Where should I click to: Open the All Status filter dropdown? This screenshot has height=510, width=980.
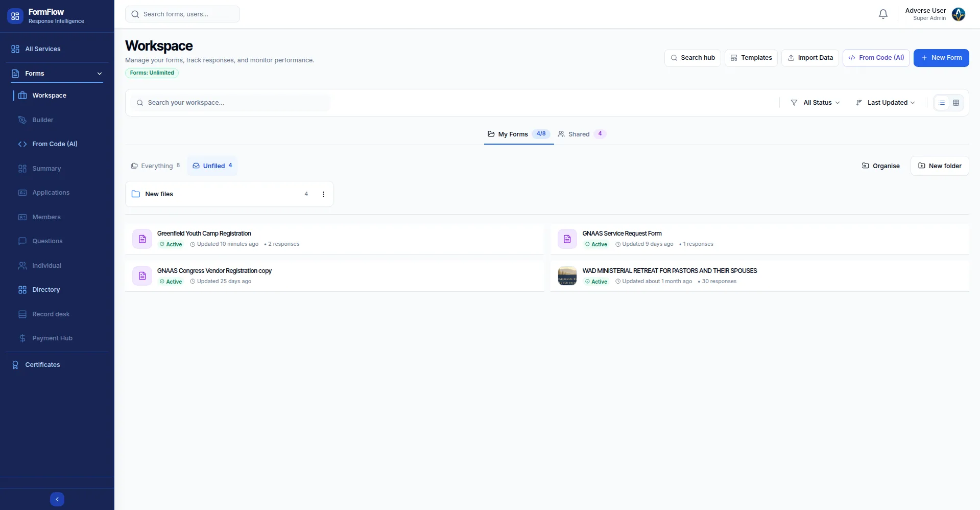pos(815,103)
